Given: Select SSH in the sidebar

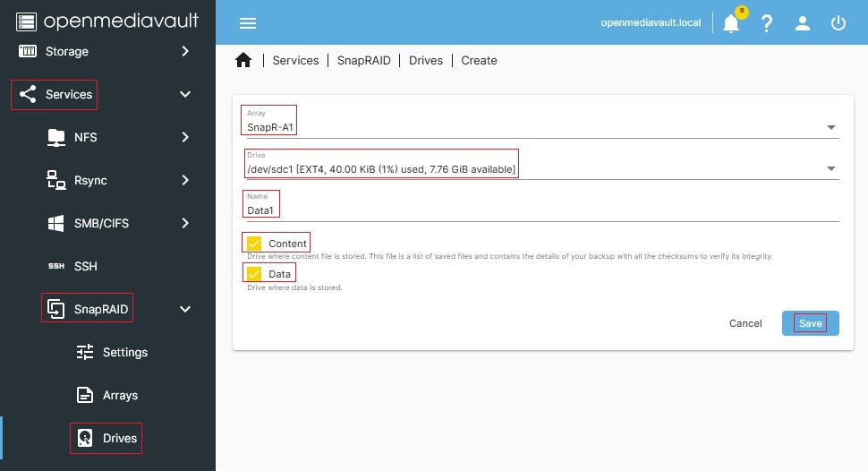Looking at the screenshot, I should (86, 266).
